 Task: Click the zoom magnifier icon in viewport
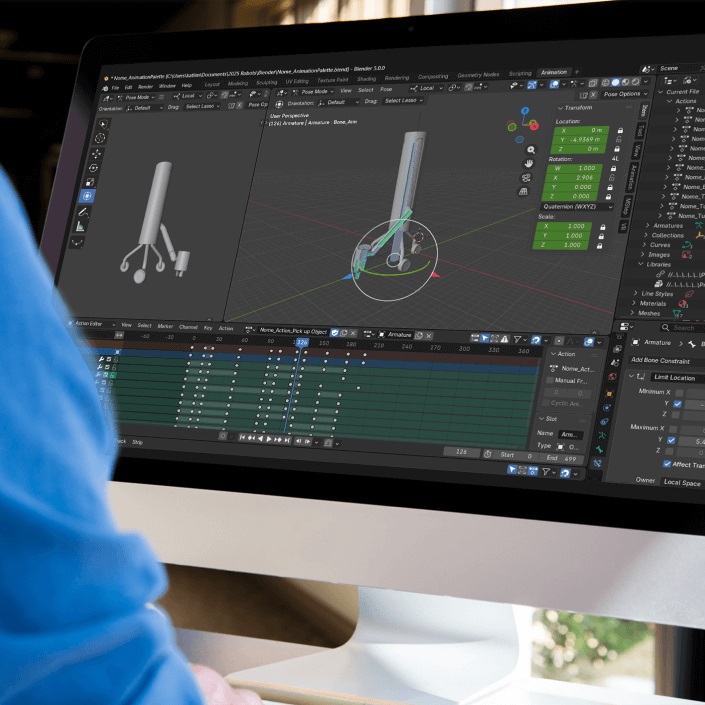(x=530, y=149)
